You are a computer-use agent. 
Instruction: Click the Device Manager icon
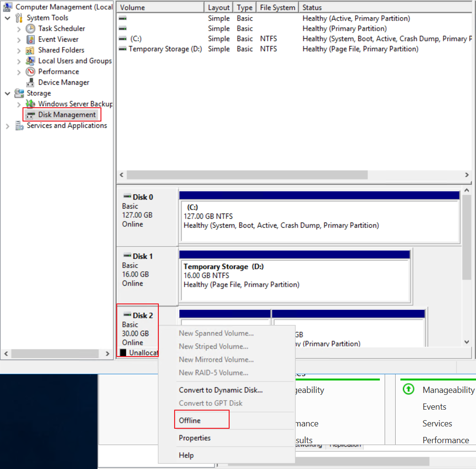31,82
